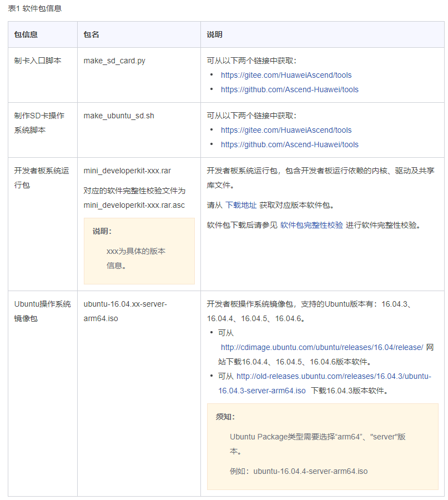Click the 说明 note box about xxx version info
The width and height of the screenshot is (448, 500).
coord(139,250)
